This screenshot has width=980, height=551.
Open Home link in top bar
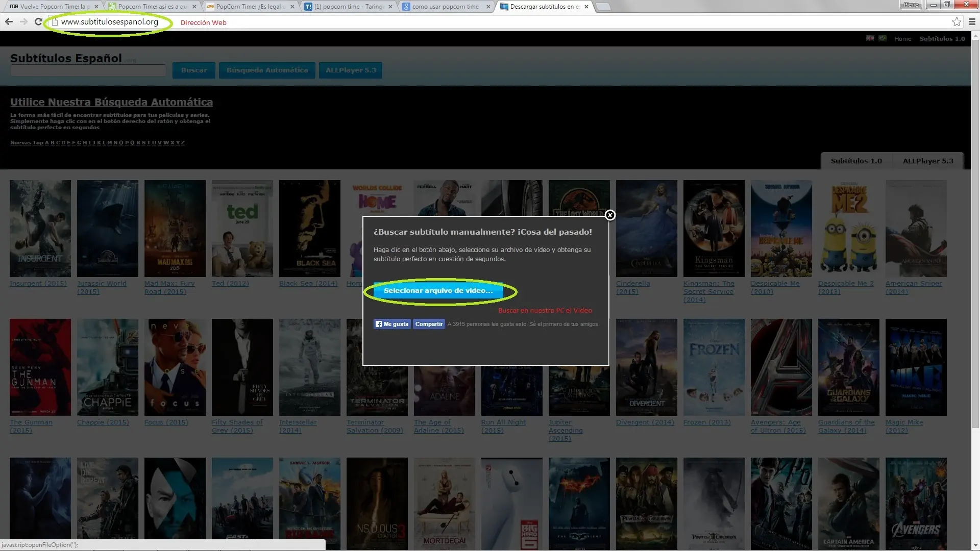(902, 39)
